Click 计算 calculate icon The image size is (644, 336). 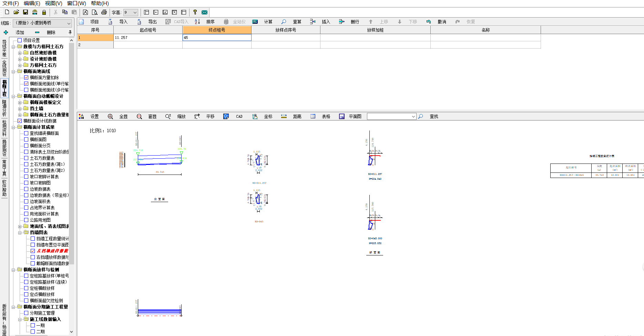255,21
